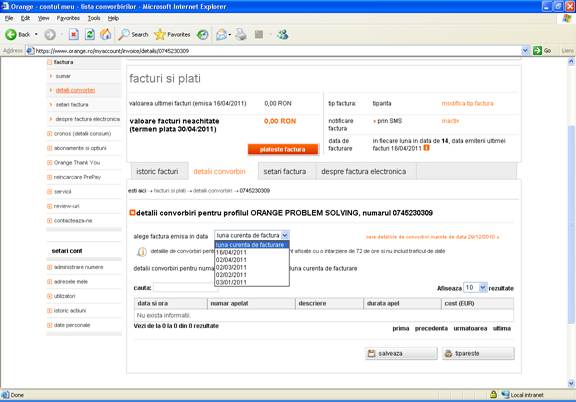
Task: Switch to detalii convorbiri tab
Action: (219, 171)
